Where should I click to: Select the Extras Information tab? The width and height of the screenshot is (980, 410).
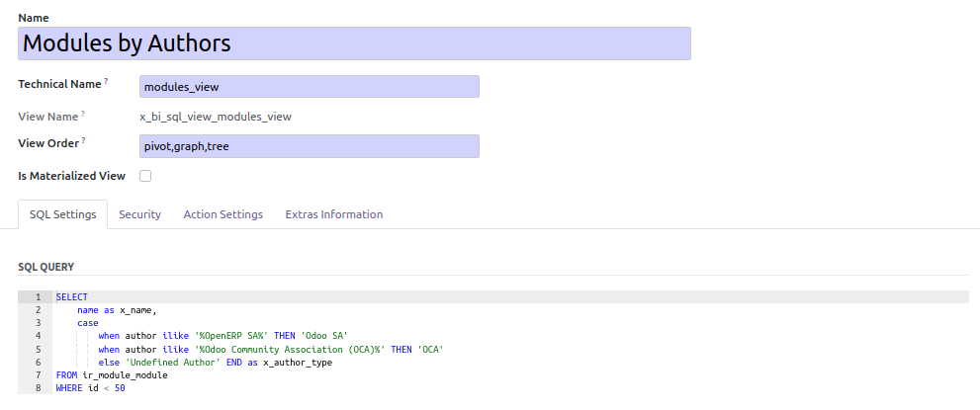(x=333, y=214)
